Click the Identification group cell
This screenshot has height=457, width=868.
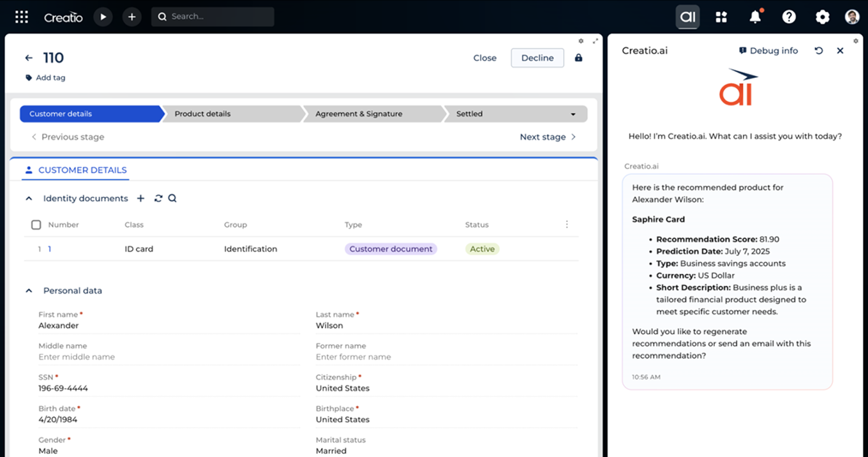(250, 249)
